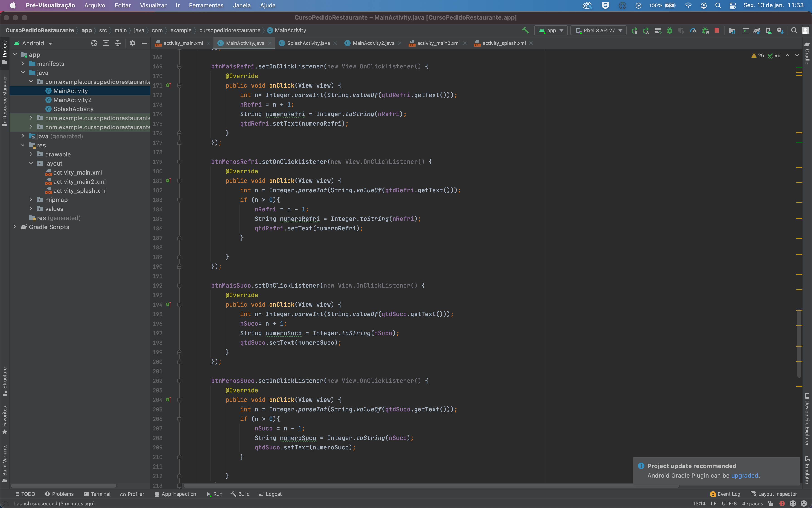This screenshot has width=812, height=508.
Task: Toggle the Gradle tool window
Action: pos(807,53)
